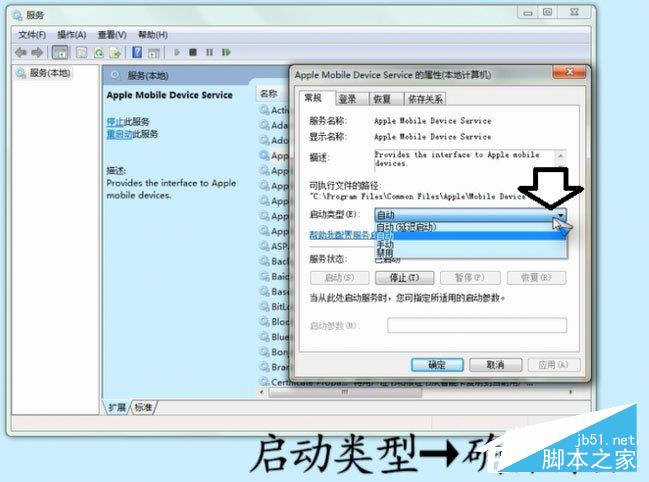Click the 停止 link for this service
The image size is (649, 482).
tap(115, 122)
